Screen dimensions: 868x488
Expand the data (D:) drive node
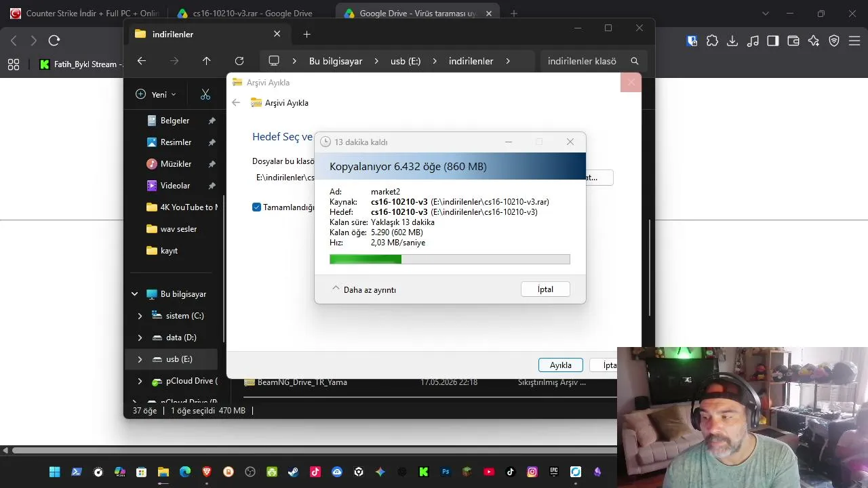tap(140, 338)
